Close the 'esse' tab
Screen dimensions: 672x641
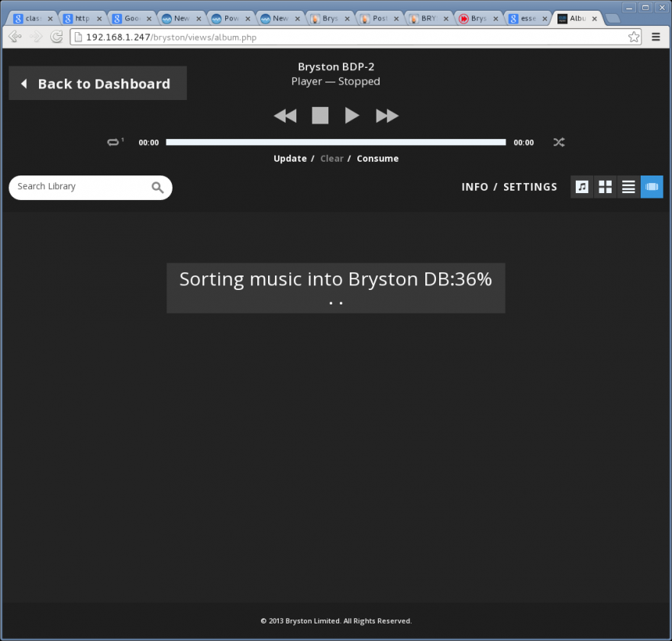(544, 19)
